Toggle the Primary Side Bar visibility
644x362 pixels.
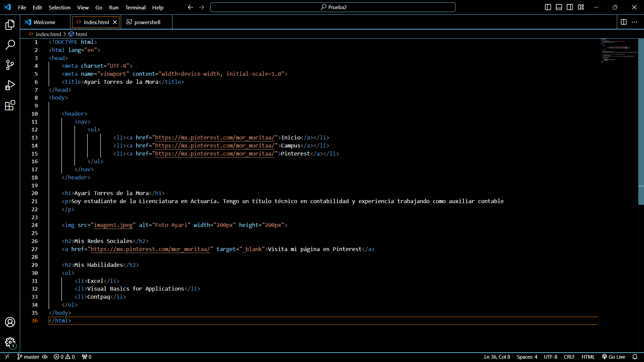548,7
